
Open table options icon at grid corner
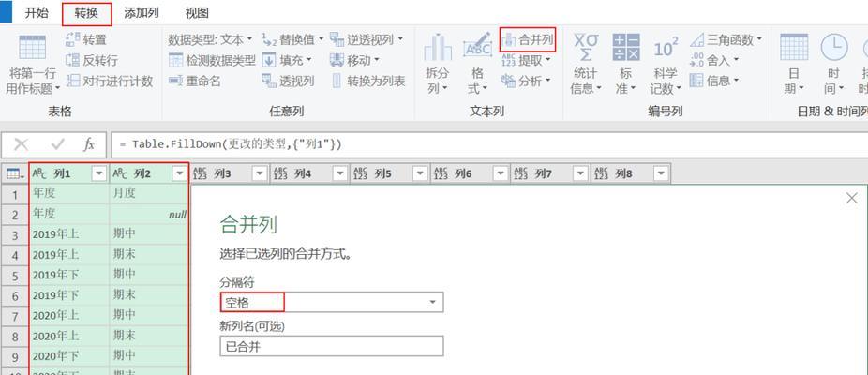15,174
